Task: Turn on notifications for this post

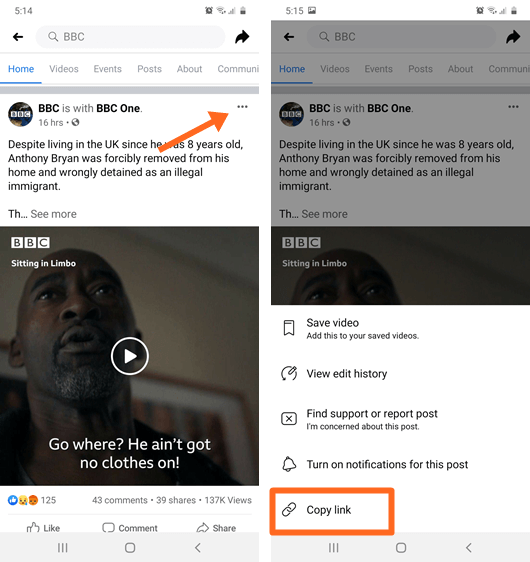Action: coord(400,464)
